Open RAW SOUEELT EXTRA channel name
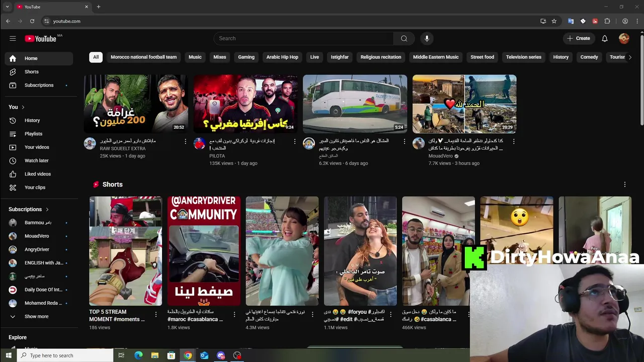 [x=123, y=149]
